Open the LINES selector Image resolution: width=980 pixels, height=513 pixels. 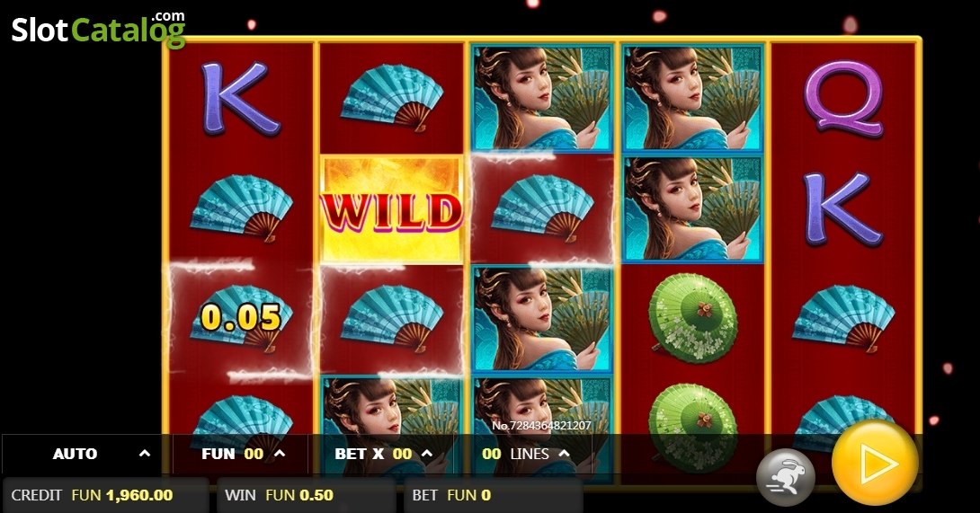click(x=526, y=455)
